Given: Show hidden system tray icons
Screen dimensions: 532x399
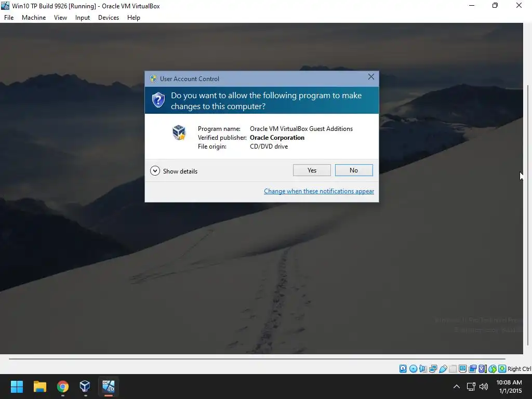Looking at the screenshot, I should click(x=457, y=387).
